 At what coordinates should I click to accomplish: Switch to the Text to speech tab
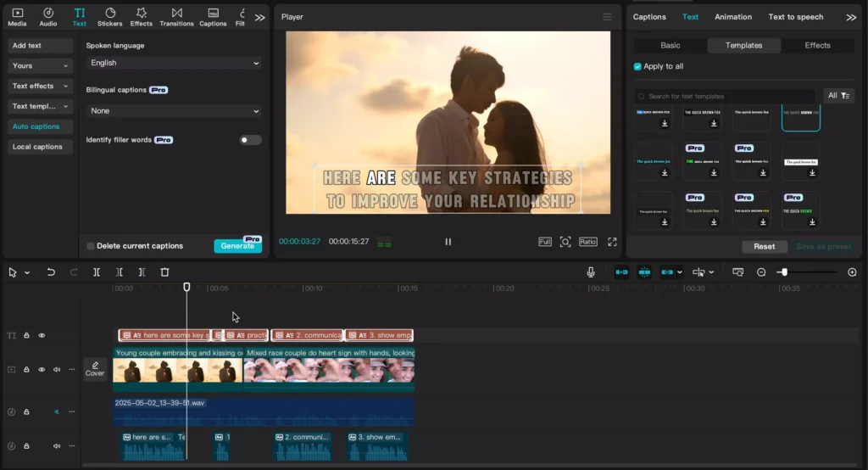coord(795,17)
